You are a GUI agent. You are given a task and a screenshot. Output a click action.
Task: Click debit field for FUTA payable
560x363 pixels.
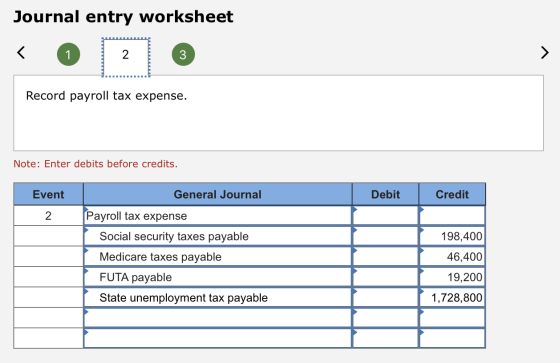385,277
